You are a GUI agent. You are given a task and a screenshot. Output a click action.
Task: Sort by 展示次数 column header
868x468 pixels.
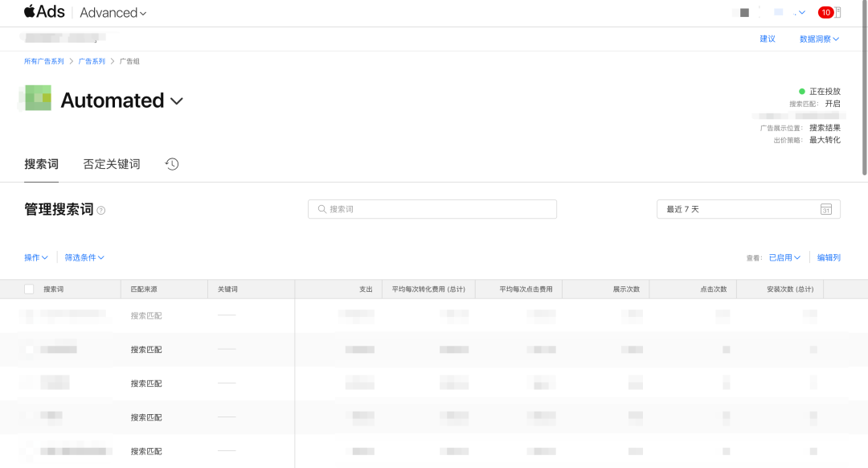(x=626, y=289)
